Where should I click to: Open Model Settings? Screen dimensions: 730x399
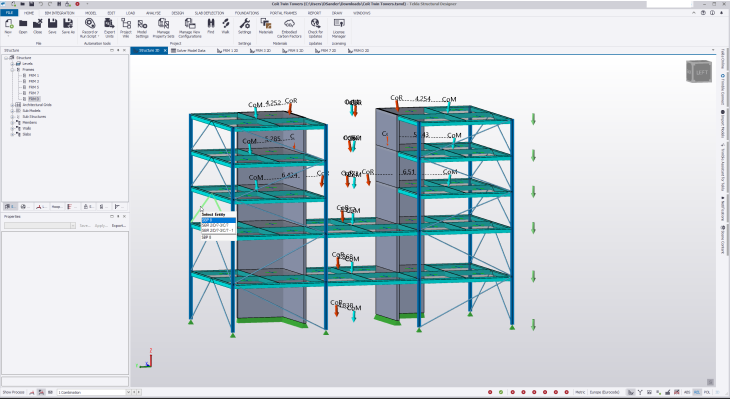click(x=142, y=28)
